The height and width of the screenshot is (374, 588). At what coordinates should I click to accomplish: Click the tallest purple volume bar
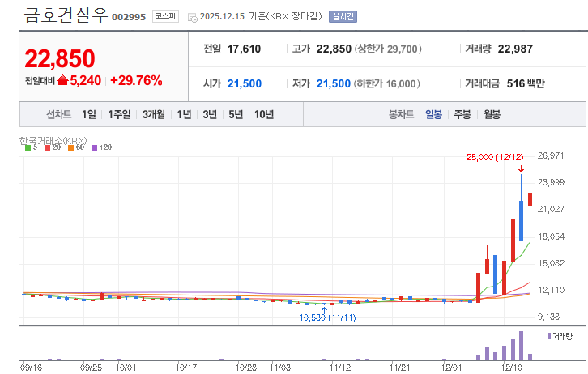521,346
